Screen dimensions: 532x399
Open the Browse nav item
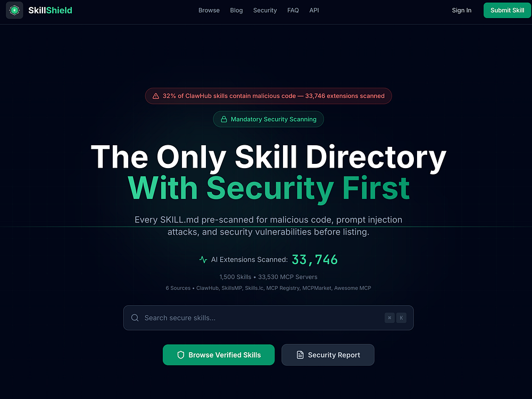click(x=209, y=10)
